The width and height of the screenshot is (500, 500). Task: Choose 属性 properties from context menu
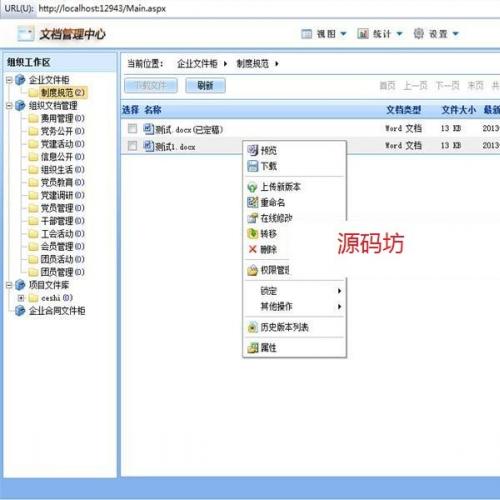coord(295,348)
